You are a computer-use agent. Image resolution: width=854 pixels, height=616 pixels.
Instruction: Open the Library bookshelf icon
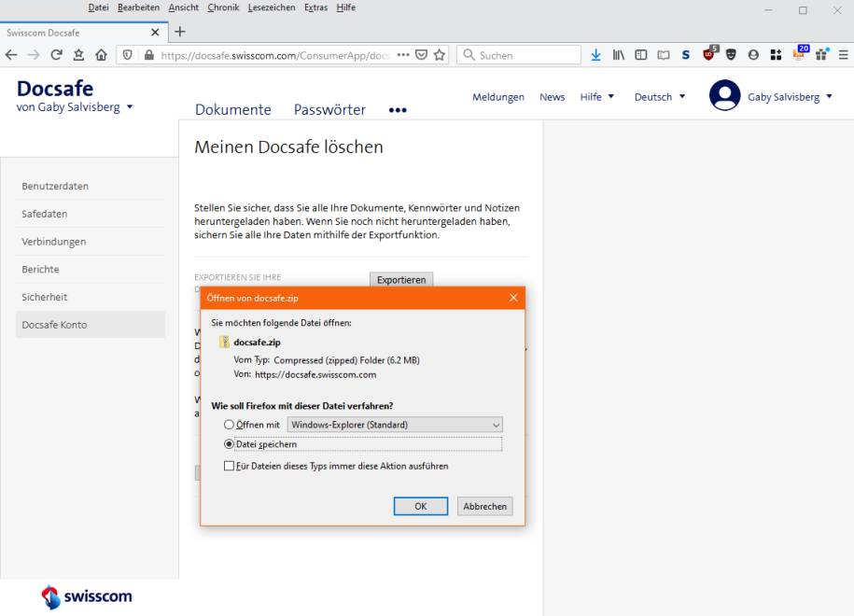(x=618, y=55)
